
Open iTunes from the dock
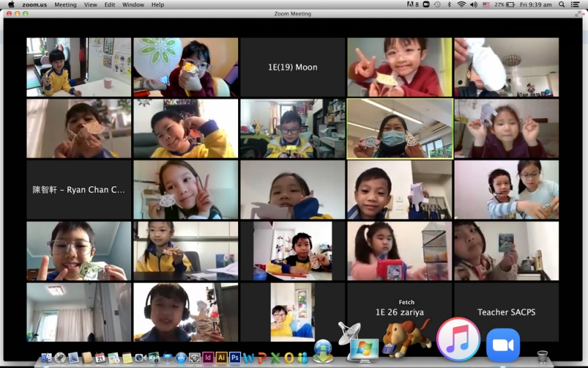458,339
